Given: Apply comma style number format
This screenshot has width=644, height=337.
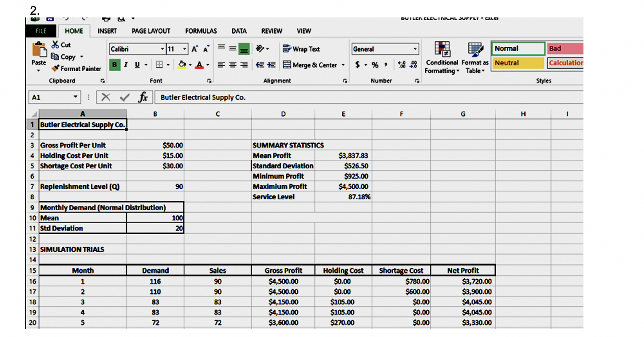Looking at the screenshot, I should 386,65.
